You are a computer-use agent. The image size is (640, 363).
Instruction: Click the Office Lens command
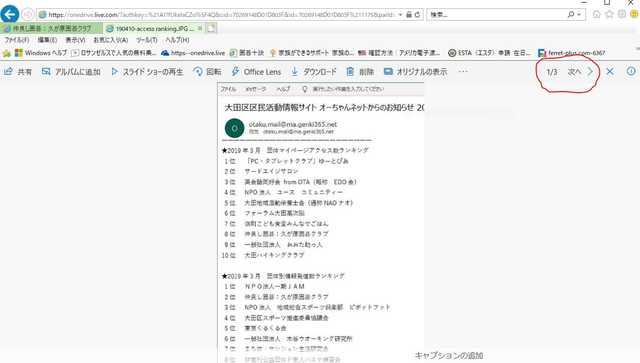click(x=256, y=72)
